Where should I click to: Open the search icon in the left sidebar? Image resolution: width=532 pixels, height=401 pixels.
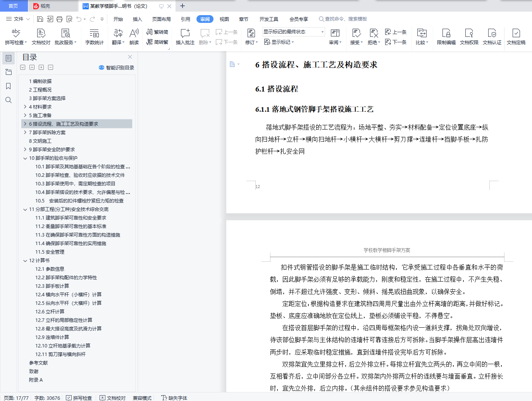[x=9, y=100]
